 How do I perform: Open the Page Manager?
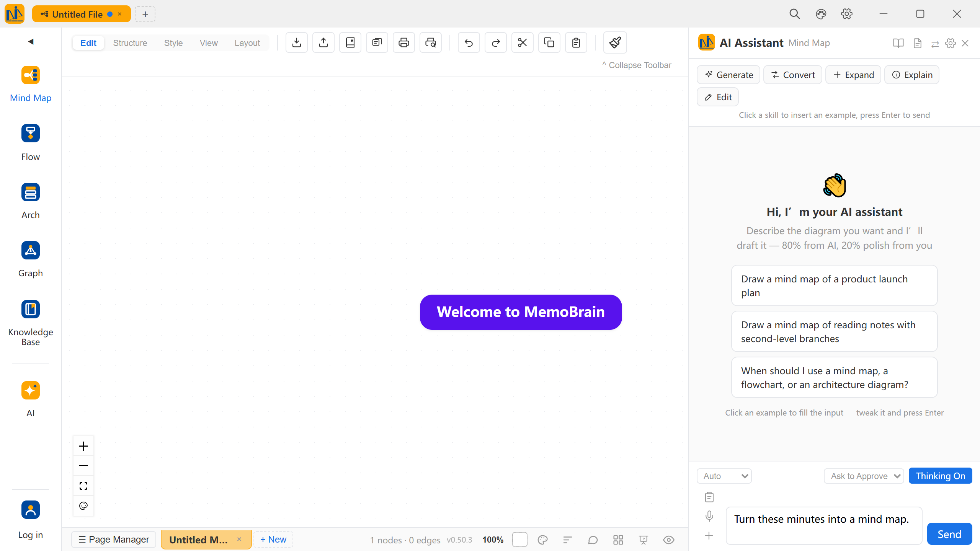(114, 540)
